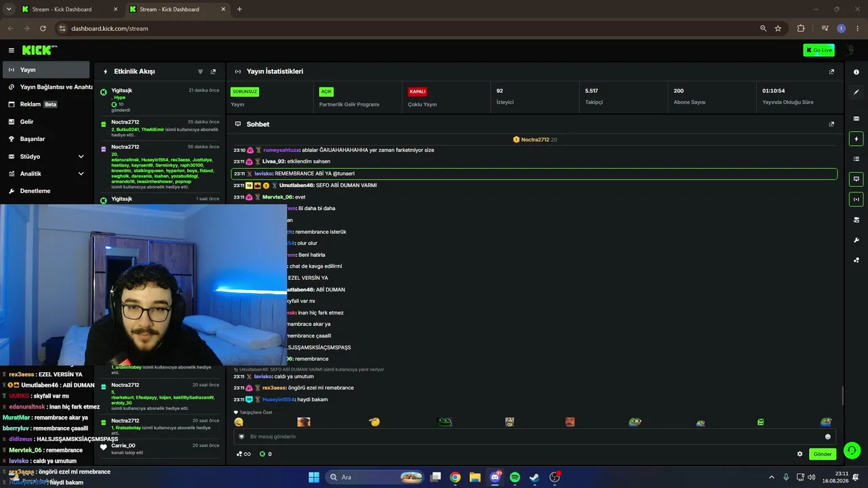Click the webcam preview overlay
868x488 pixels.
click(143, 285)
